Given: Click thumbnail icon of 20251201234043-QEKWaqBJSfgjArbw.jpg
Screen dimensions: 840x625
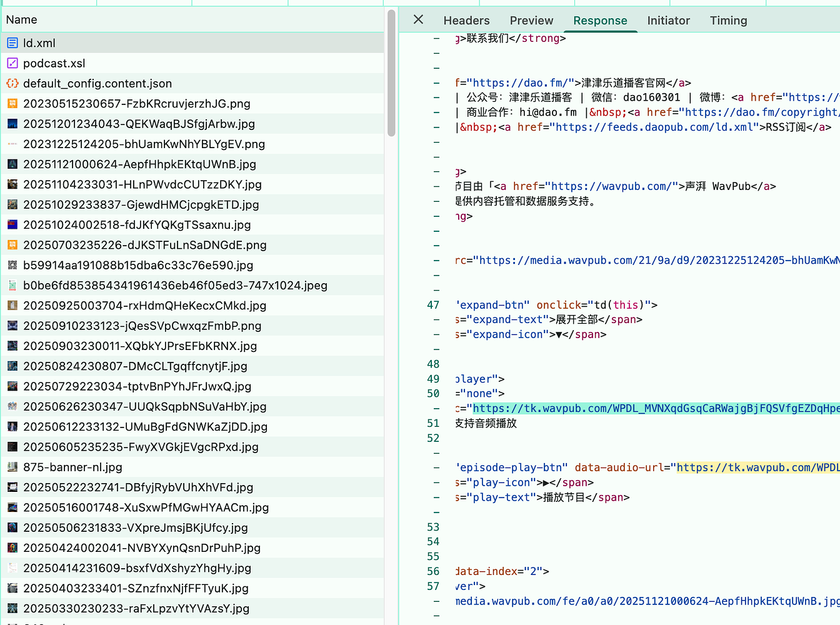Looking at the screenshot, I should (x=12, y=124).
